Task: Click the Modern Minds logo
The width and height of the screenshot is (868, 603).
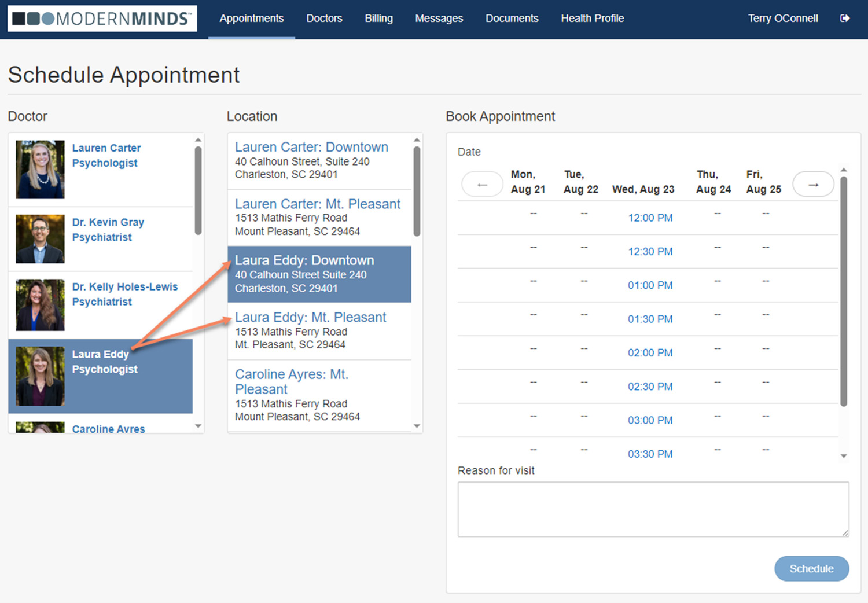Action: pos(102,18)
